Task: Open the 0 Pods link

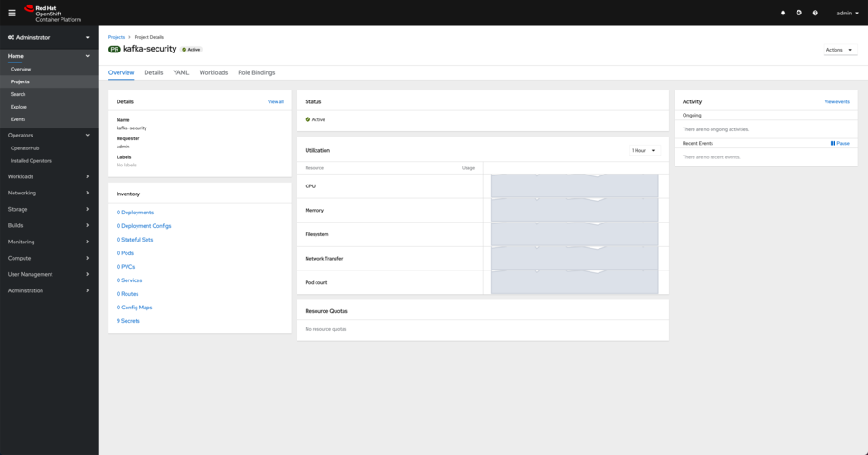Action: [x=125, y=253]
